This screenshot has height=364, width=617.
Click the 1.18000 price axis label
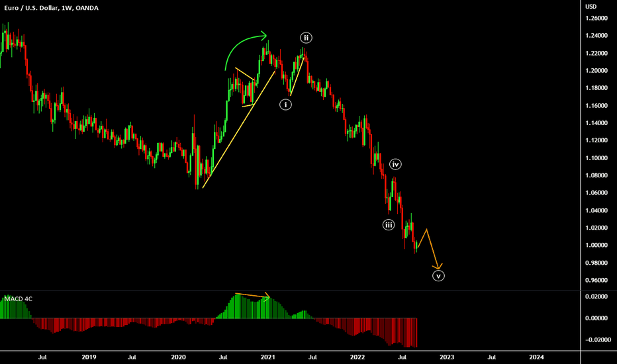pyautogui.click(x=596, y=88)
